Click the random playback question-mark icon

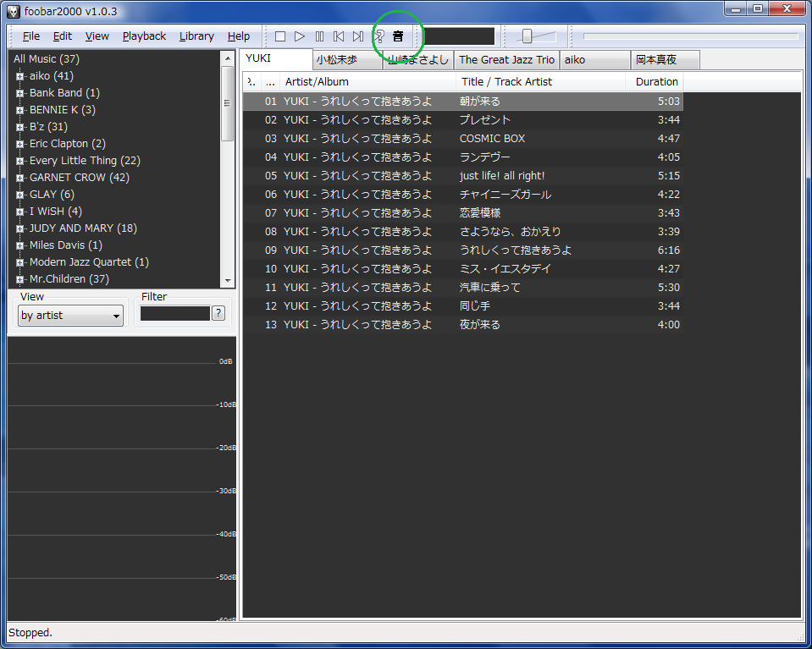(378, 36)
